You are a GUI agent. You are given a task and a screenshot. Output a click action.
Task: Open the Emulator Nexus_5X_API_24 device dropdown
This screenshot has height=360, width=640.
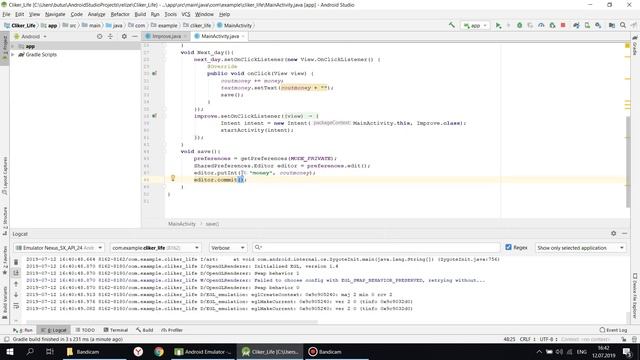59,248
